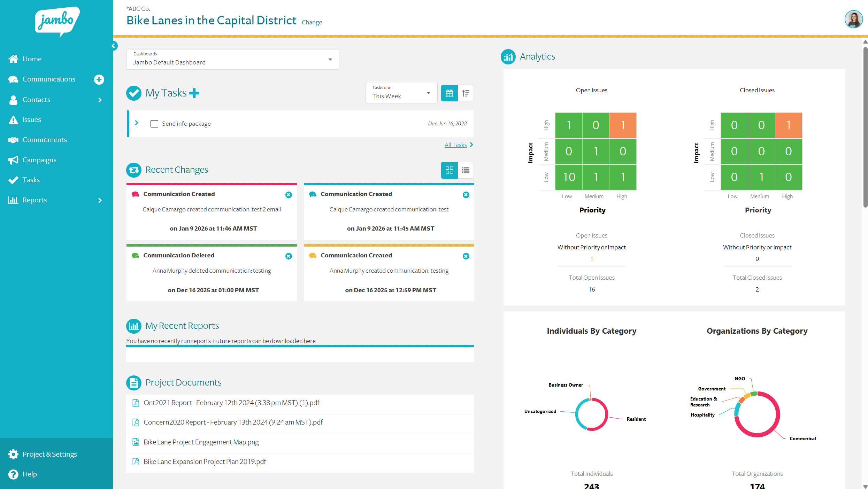Click the 'All Tasks' link

point(455,145)
